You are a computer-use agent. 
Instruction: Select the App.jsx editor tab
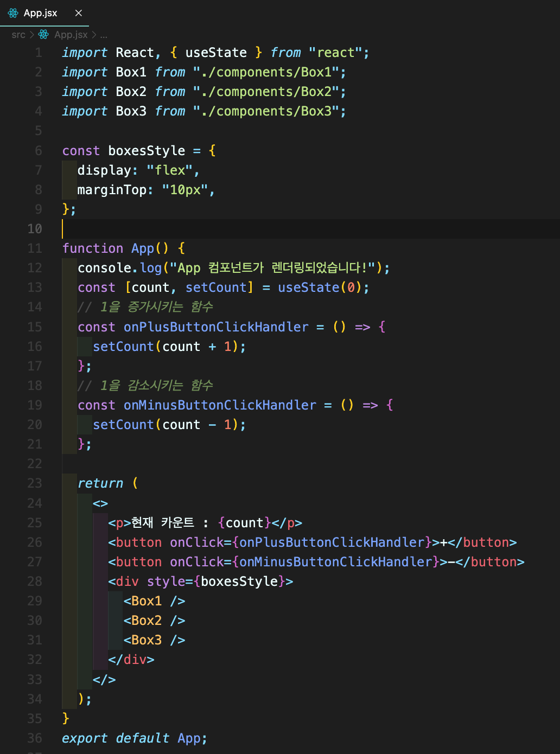(44, 13)
